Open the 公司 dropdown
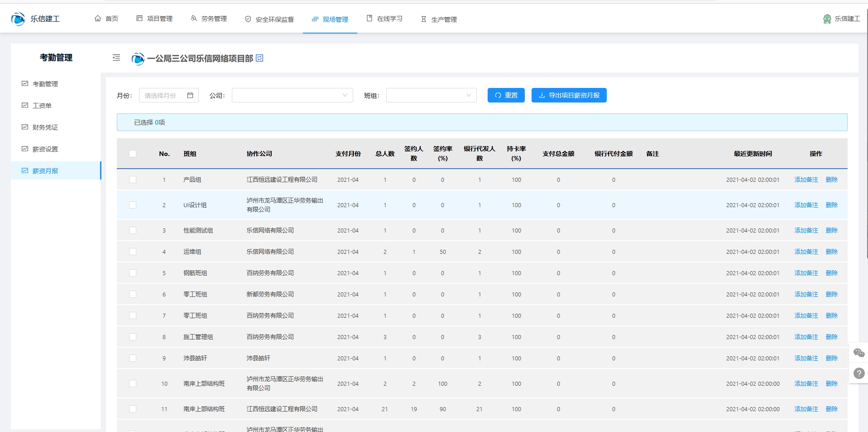 click(x=292, y=95)
